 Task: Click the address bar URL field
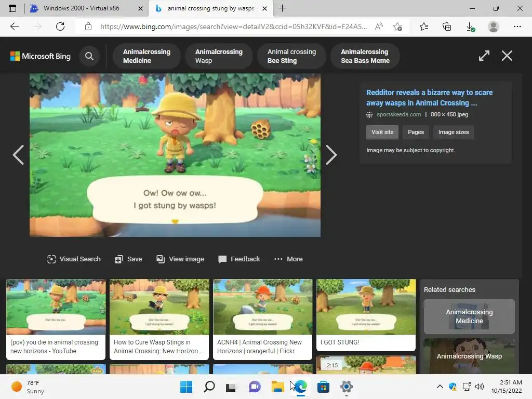tap(233, 26)
